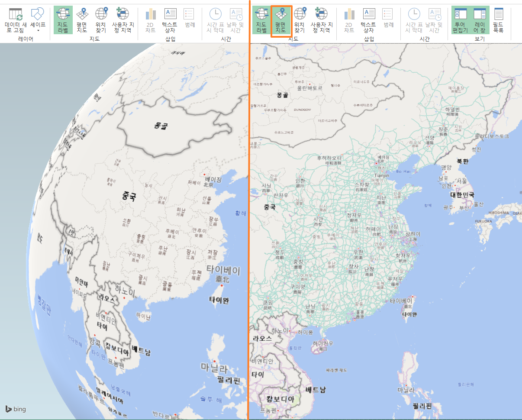Image resolution: width=522 pixels, height=420 pixels.
Task: Click 하이커우 label on the flat map
Action: click(322, 343)
